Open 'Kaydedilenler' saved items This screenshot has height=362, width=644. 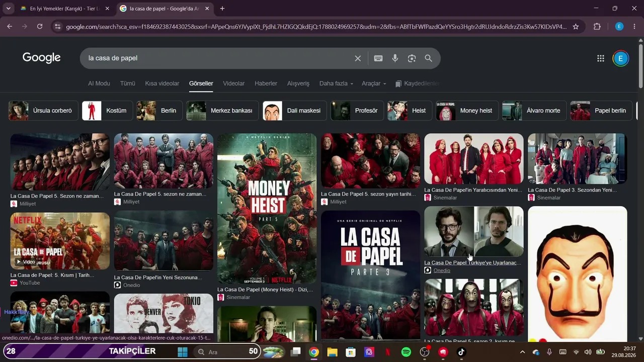click(x=417, y=83)
